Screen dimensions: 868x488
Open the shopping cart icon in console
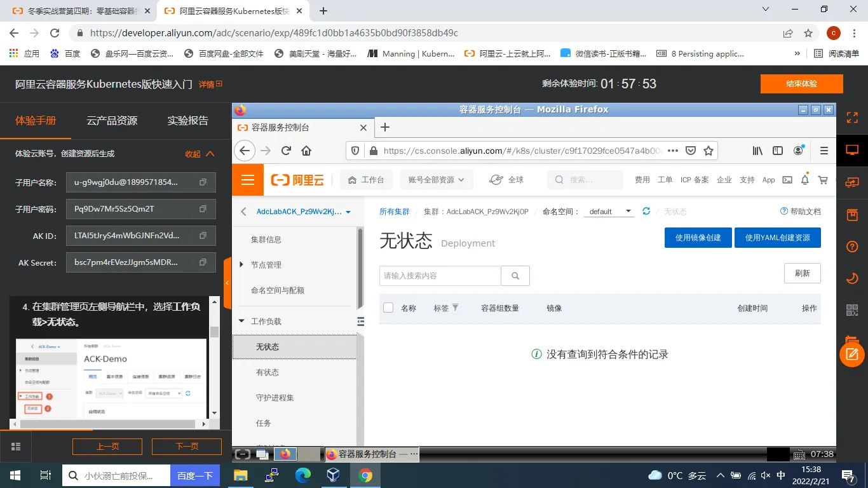point(823,180)
